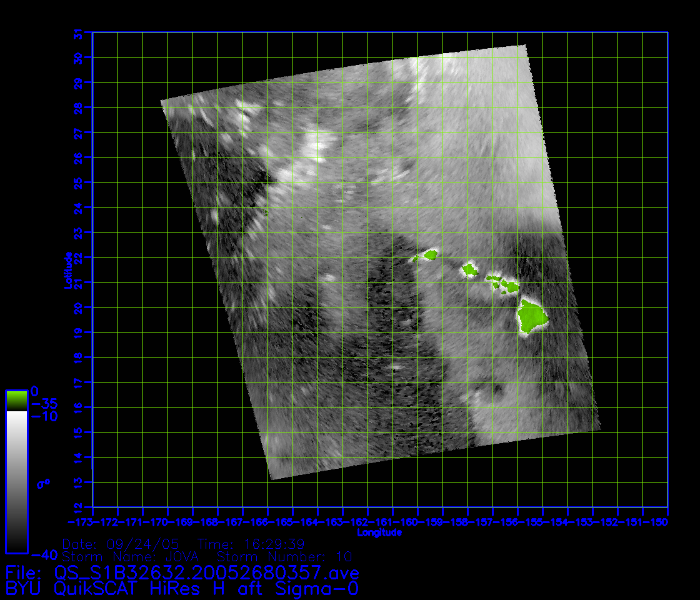The image size is (700, 600).
Task: Select Maui island in the satellite swath
Action: (511, 287)
